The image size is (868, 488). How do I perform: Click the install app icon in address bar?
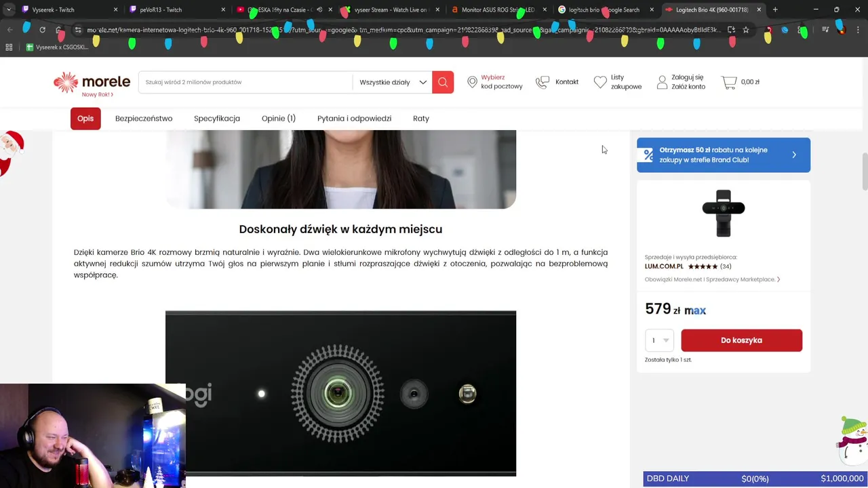pyautogui.click(x=731, y=30)
